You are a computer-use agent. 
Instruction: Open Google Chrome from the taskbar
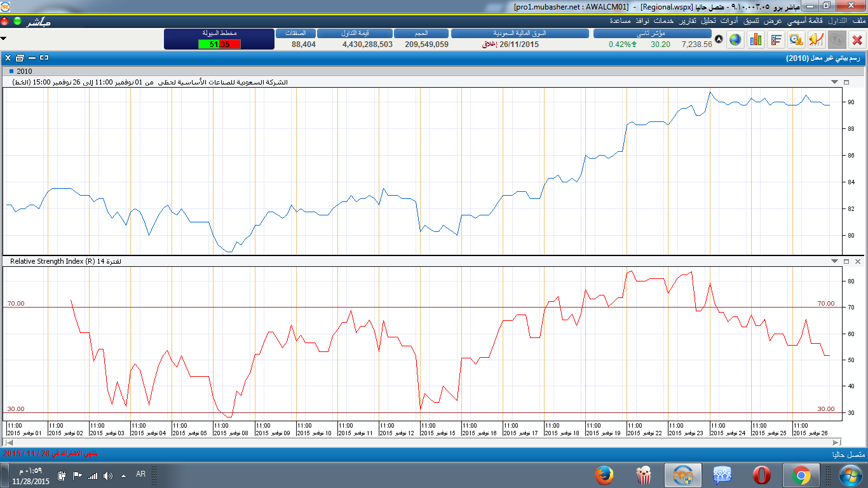[801, 475]
